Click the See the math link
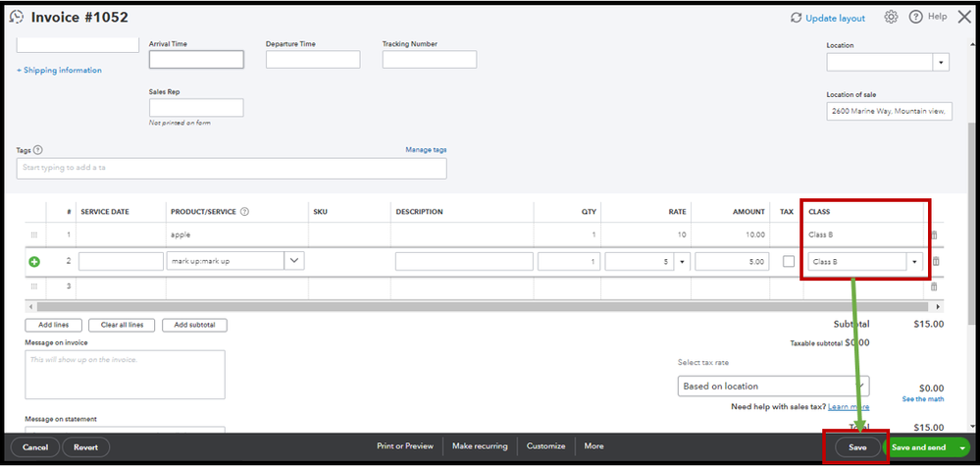The height and width of the screenshot is (467, 980). (x=923, y=399)
